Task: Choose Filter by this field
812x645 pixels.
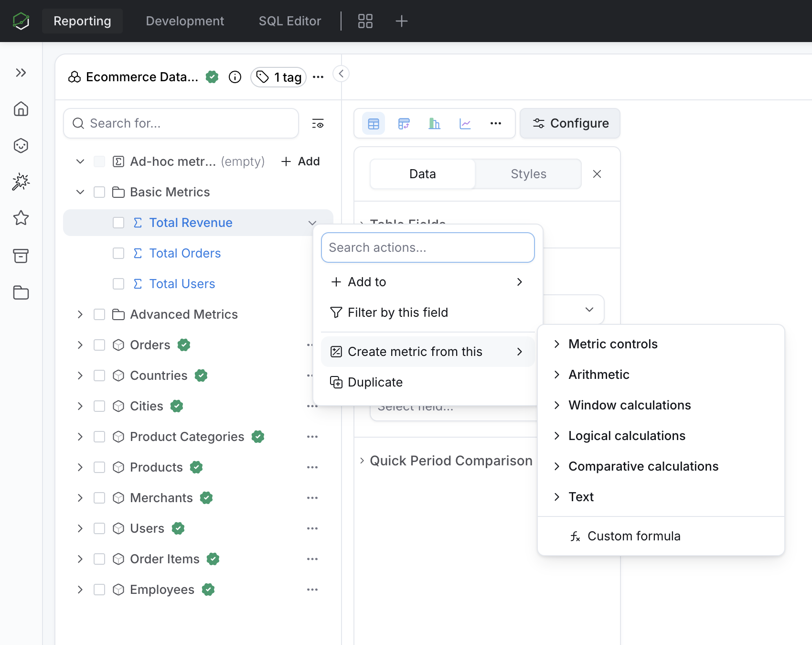Action: click(428, 312)
